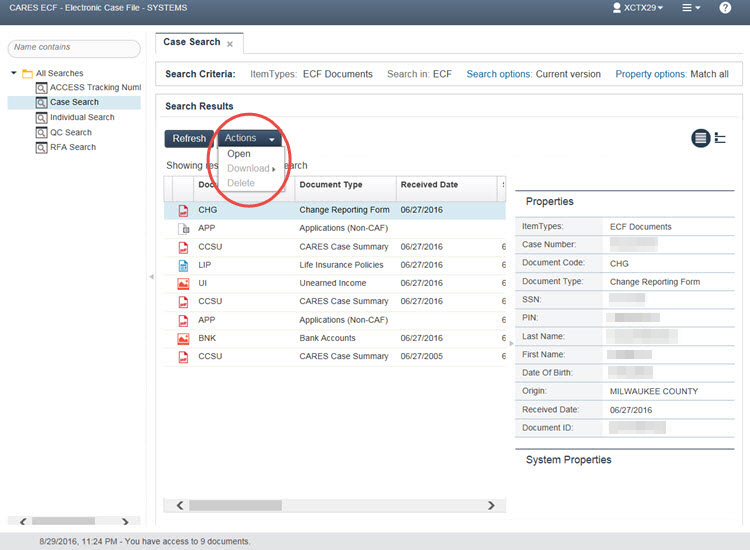The width and height of the screenshot is (750, 550).
Task: Open Individual Search in the tree
Action: [82, 117]
